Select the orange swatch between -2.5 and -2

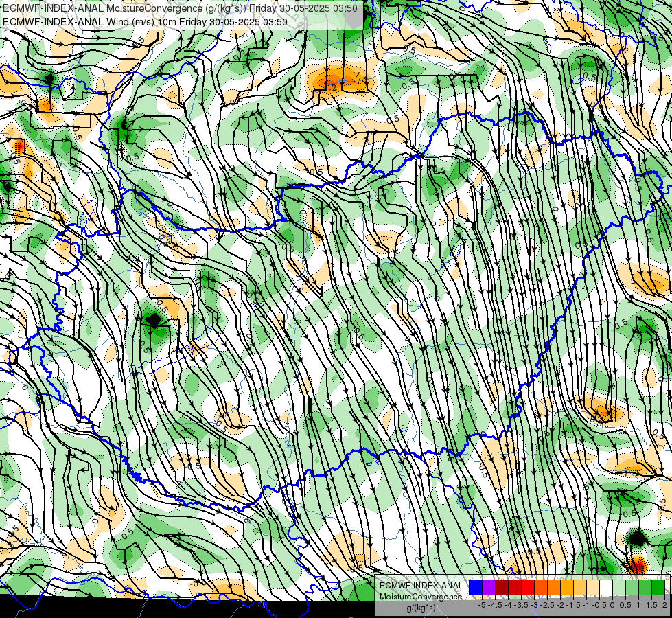click(x=554, y=587)
